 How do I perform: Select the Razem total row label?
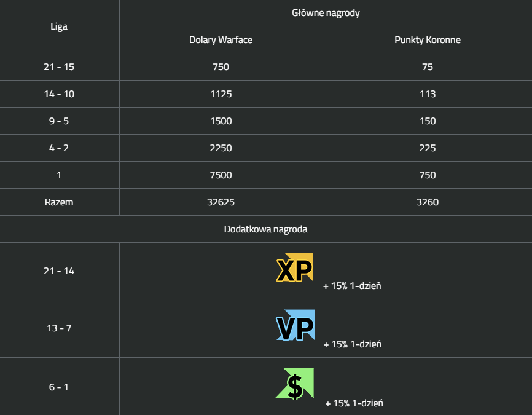click(x=59, y=202)
